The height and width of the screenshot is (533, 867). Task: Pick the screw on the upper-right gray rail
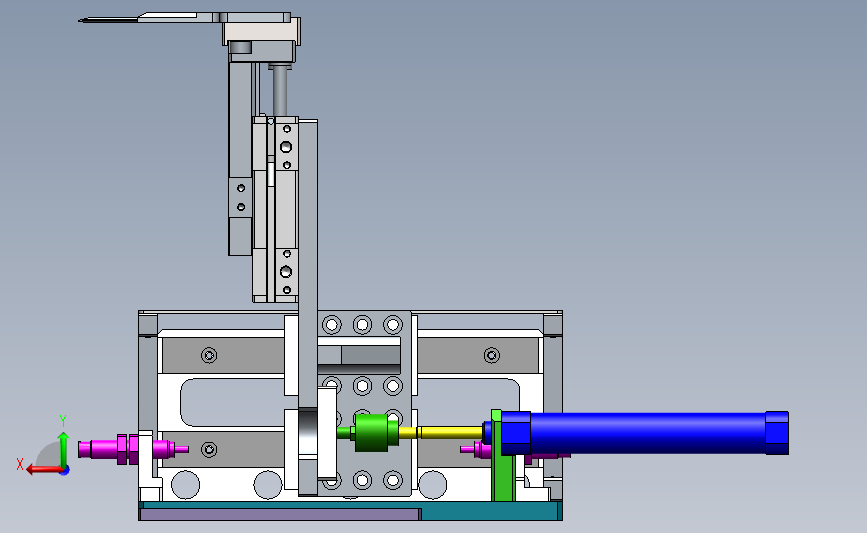(x=492, y=355)
